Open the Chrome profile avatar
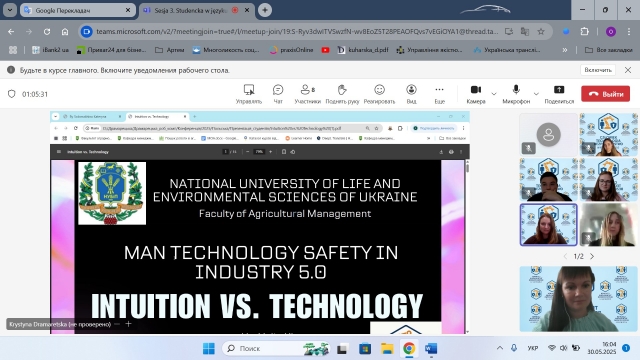 tap(611, 31)
